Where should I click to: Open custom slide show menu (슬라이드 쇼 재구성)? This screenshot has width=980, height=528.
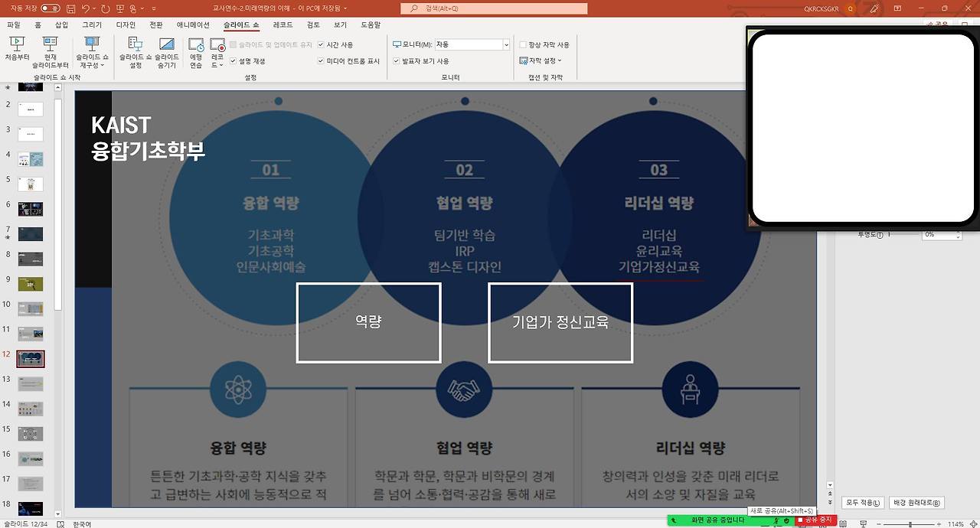tap(93, 53)
